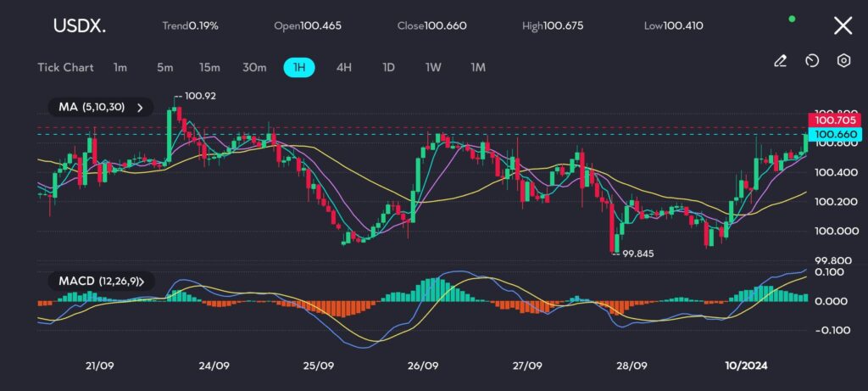
Task: Open the speed gauge indicator icon
Action: [x=811, y=61]
